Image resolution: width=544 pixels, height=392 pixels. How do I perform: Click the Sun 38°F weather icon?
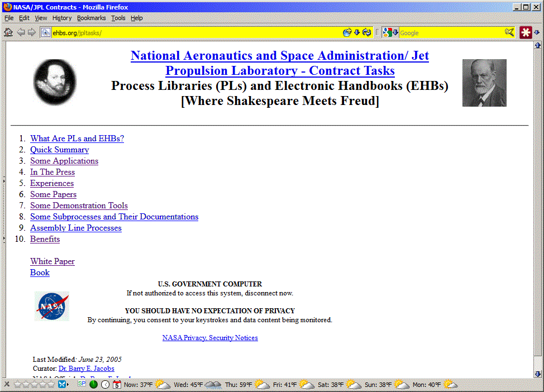click(x=402, y=384)
